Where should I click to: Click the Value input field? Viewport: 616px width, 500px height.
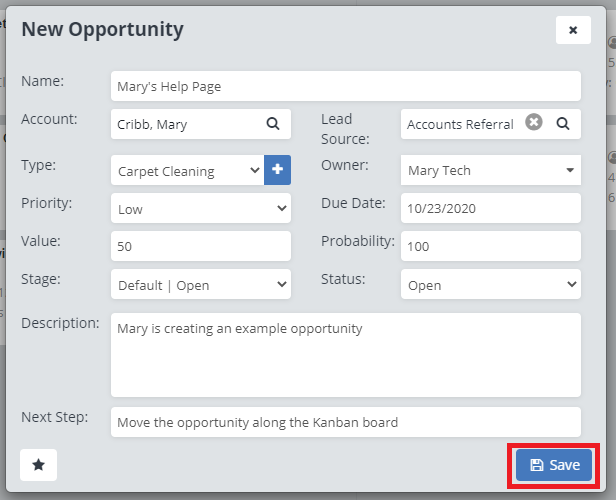tap(200, 246)
